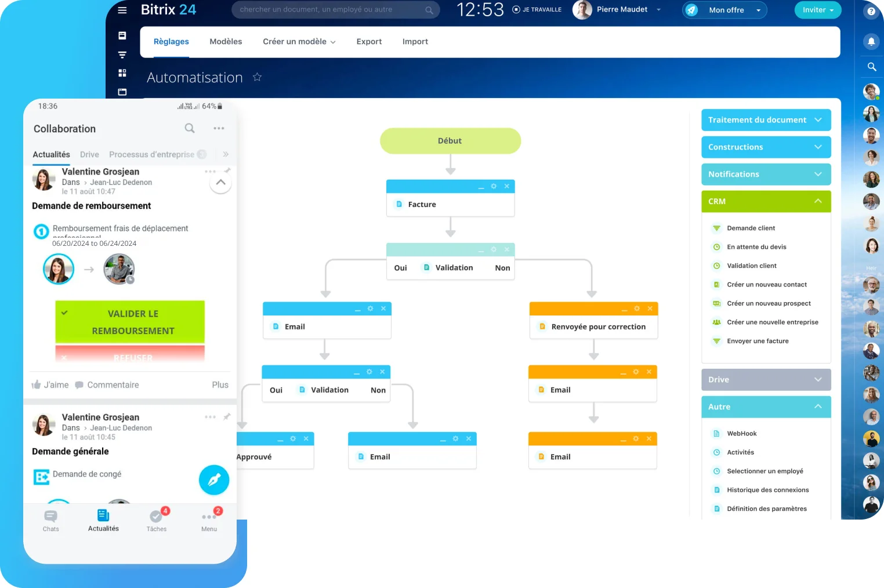Tap the search icon in Collaboration header

(x=189, y=128)
